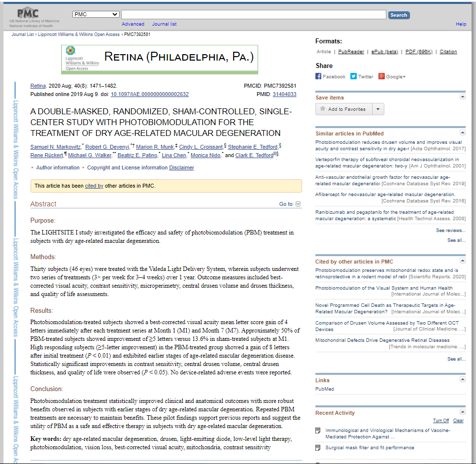Viewport: 476px width, 464px height.
Task: Click the 'cited by' link in banner
Action: click(x=94, y=186)
